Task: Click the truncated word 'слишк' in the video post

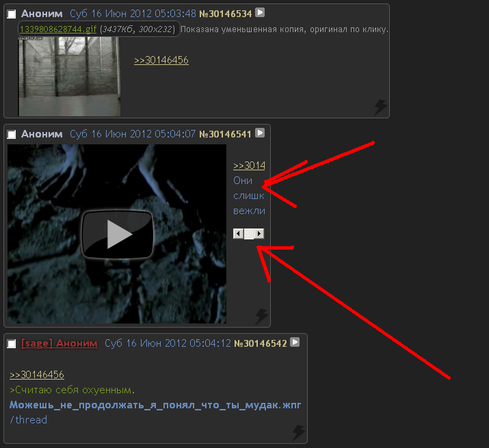Action: (249, 196)
